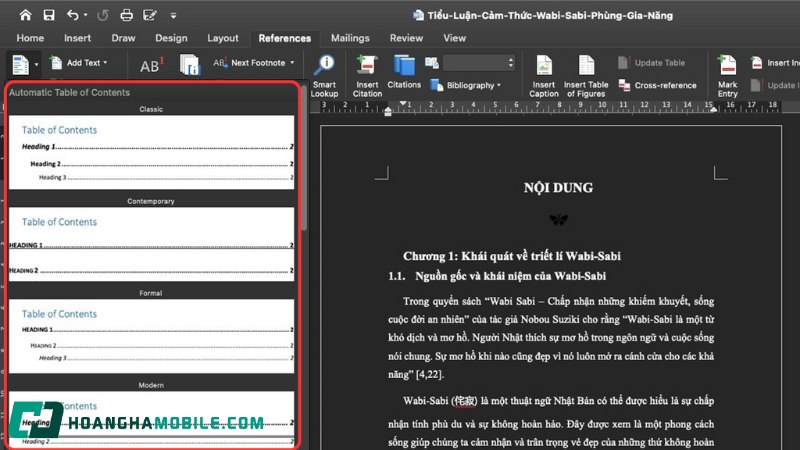800x450 pixels.
Task: Choose the Contemporary table of contents style
Action: click(x=152, y=244)
